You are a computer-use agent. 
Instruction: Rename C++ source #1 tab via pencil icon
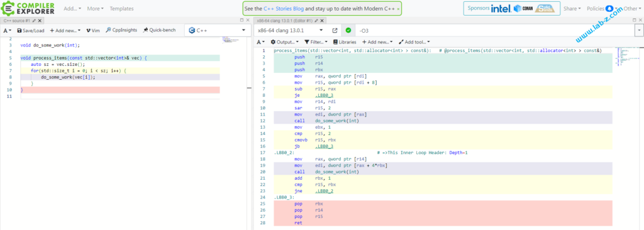pyautogui.click(x=34, y=20)
